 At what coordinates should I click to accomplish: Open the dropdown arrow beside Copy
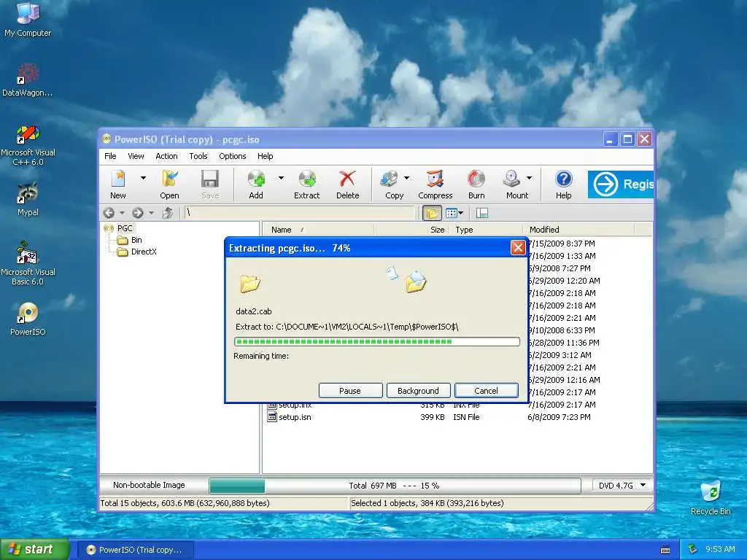pyautogui.click(x=406, y=178)
